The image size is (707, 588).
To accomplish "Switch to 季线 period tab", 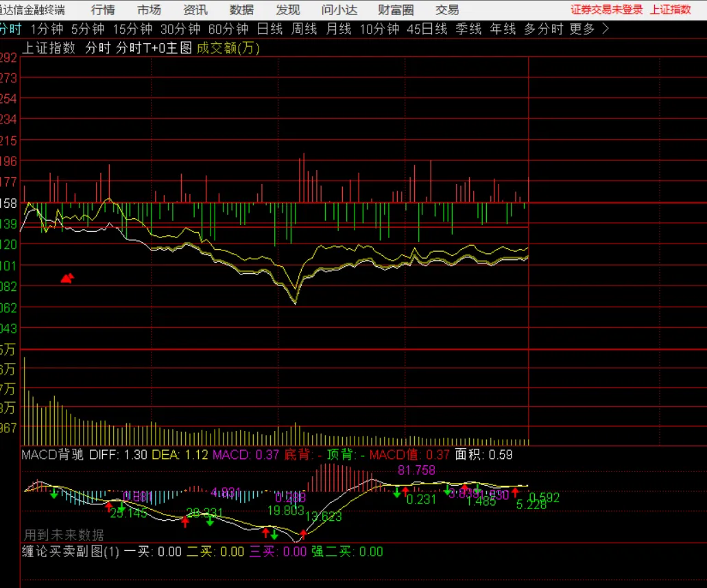I will [x=468, y=30].
